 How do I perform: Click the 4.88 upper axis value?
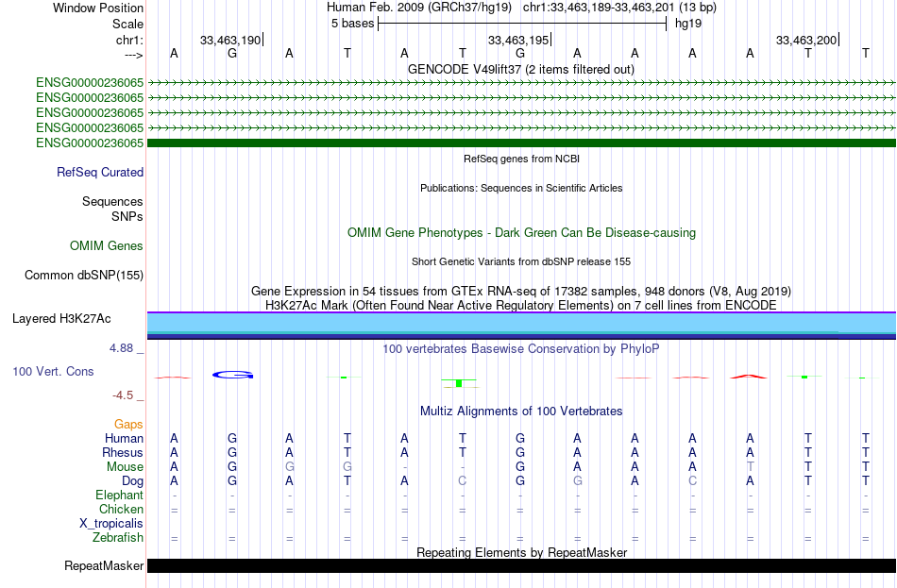click(x=121, y=347)
